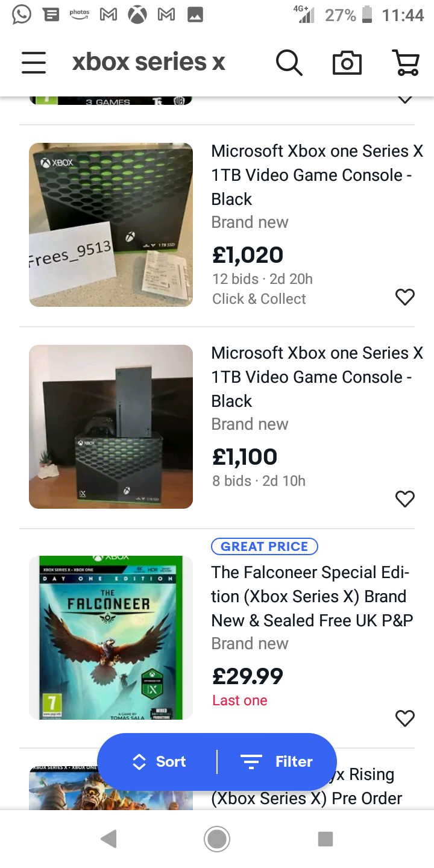Open The Falconeer Special Edition listing title
Viewport: 434px width, 868px height.
[312, 596]
